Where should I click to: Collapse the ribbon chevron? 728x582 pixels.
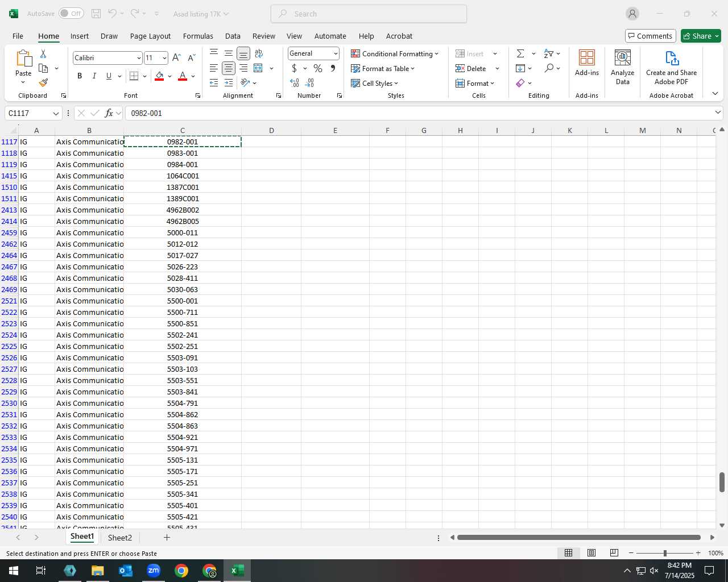(x=715, y=93)
